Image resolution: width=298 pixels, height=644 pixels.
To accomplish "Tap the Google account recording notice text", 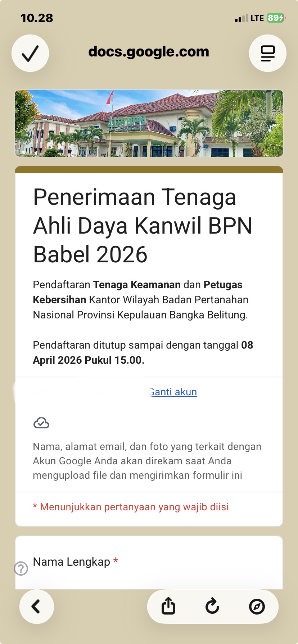I will tap(147, 461).
